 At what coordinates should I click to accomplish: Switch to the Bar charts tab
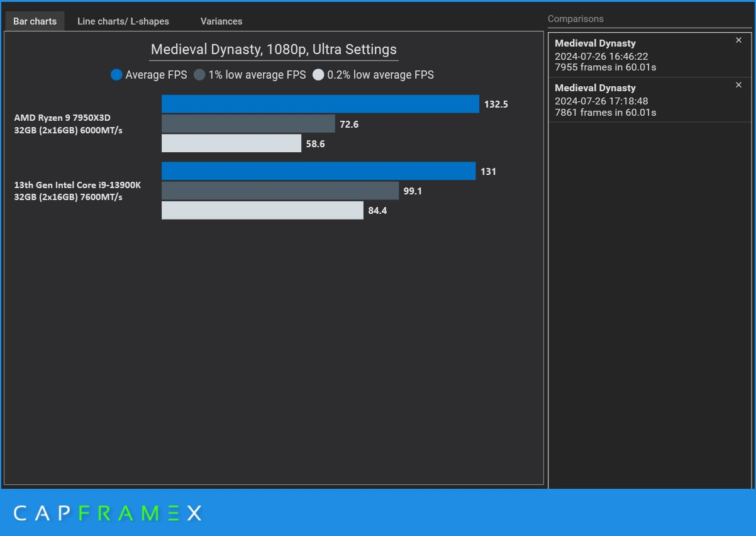[35, 21]
